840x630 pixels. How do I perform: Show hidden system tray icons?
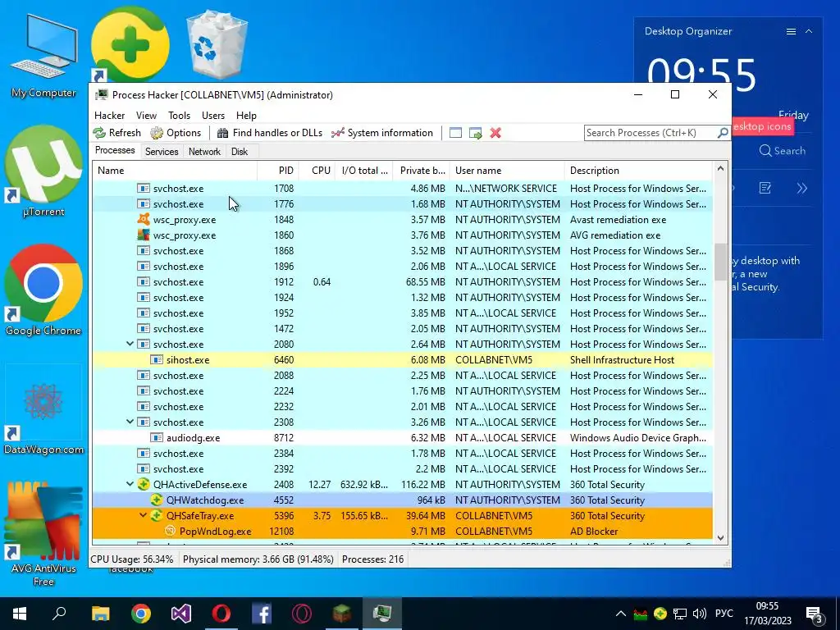620,614
